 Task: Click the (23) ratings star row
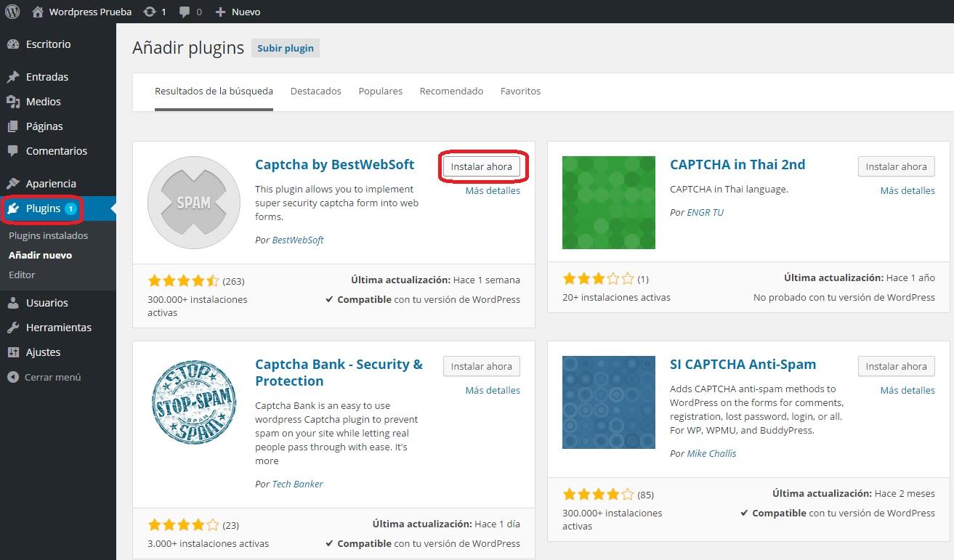(183, 525)
